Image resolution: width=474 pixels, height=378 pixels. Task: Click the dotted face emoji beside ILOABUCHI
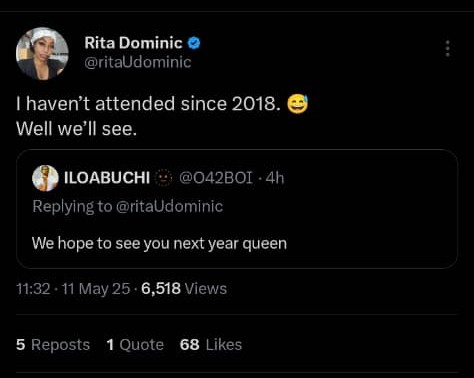163,178
